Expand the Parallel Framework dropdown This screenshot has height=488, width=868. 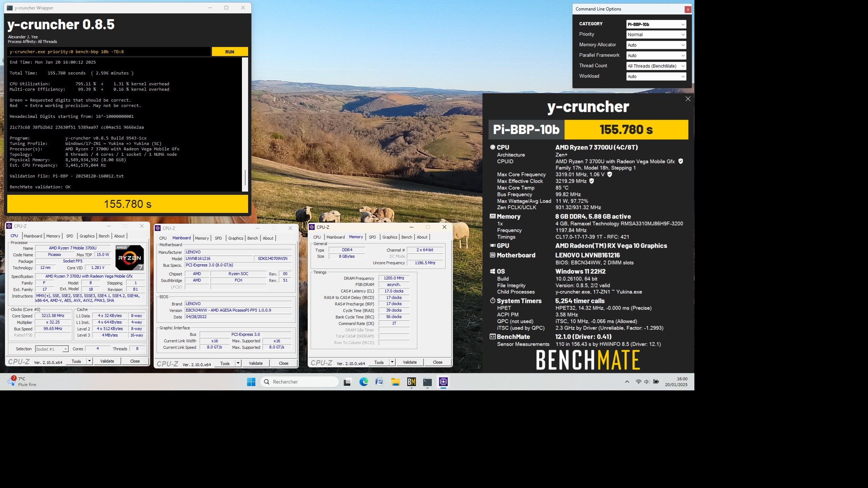(x=656, y=56)
